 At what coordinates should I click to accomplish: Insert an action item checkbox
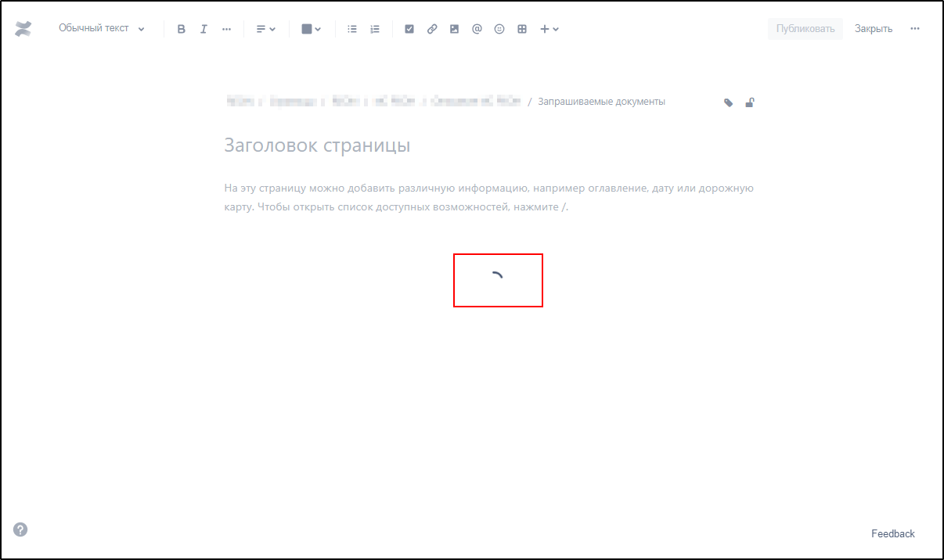409,29
